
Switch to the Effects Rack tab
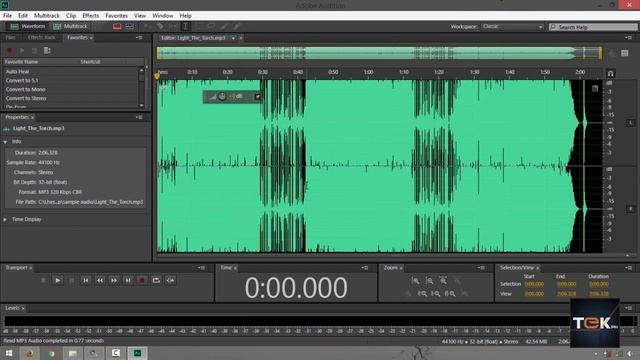click(x=41, y=38)
